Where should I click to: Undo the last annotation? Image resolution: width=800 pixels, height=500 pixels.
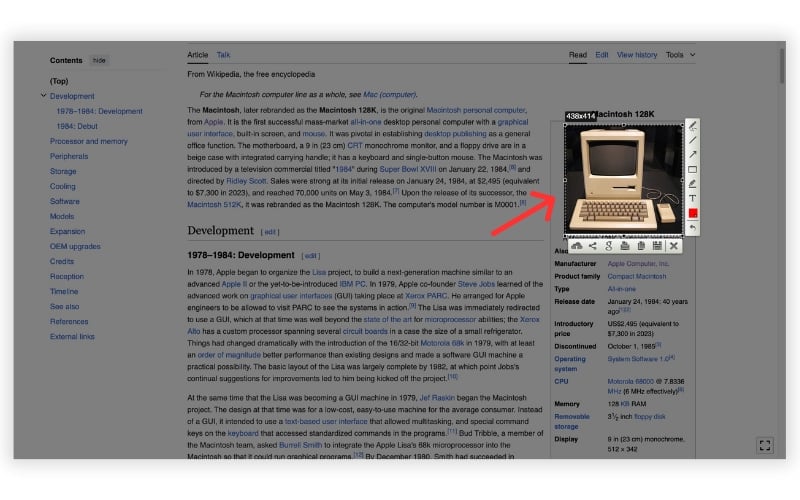[692, 228]
